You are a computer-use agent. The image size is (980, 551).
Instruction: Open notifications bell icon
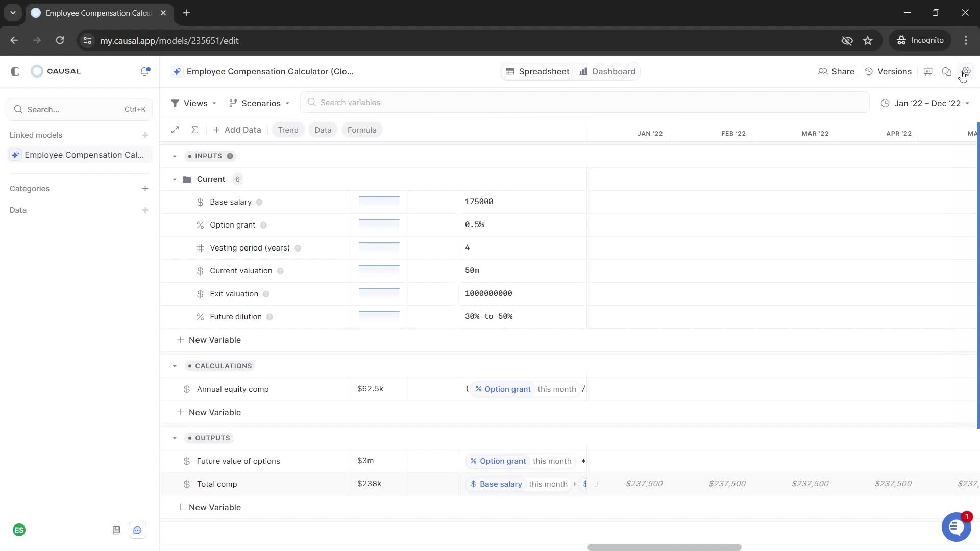tap(145, 71)
